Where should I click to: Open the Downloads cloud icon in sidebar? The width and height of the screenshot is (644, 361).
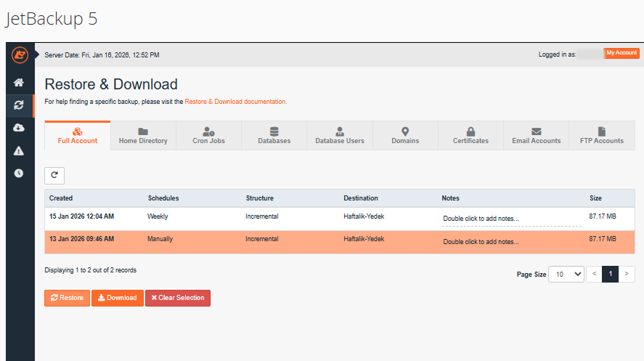(19, 128)
